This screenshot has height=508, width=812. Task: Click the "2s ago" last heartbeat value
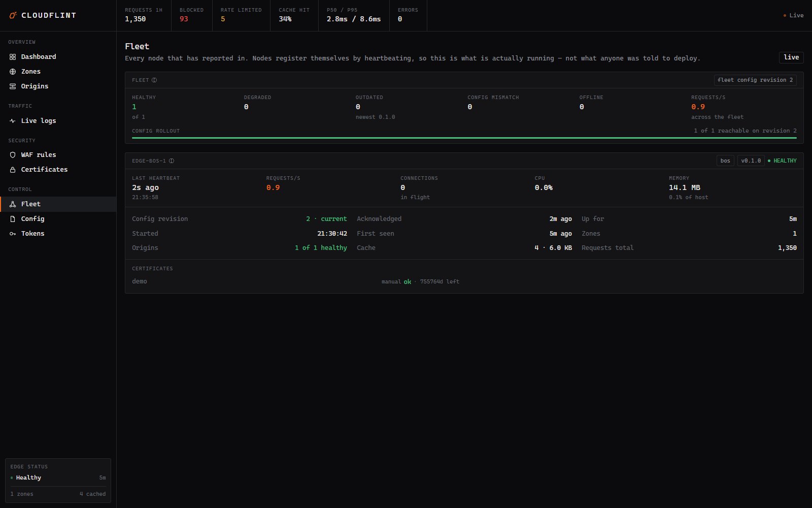[145, 188]
